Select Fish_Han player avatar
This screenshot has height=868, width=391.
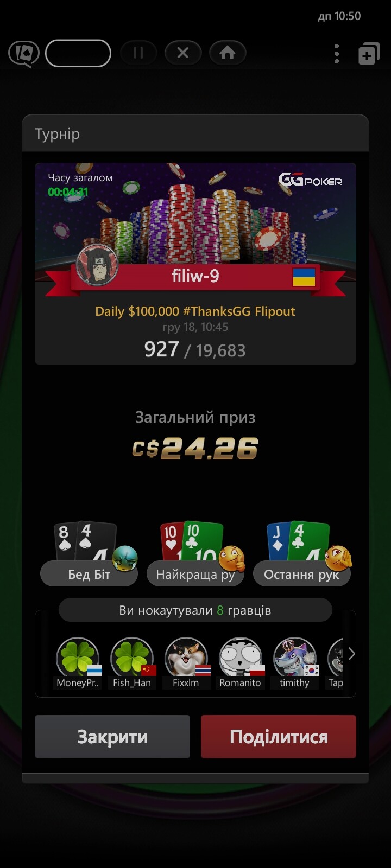(132, 663)
